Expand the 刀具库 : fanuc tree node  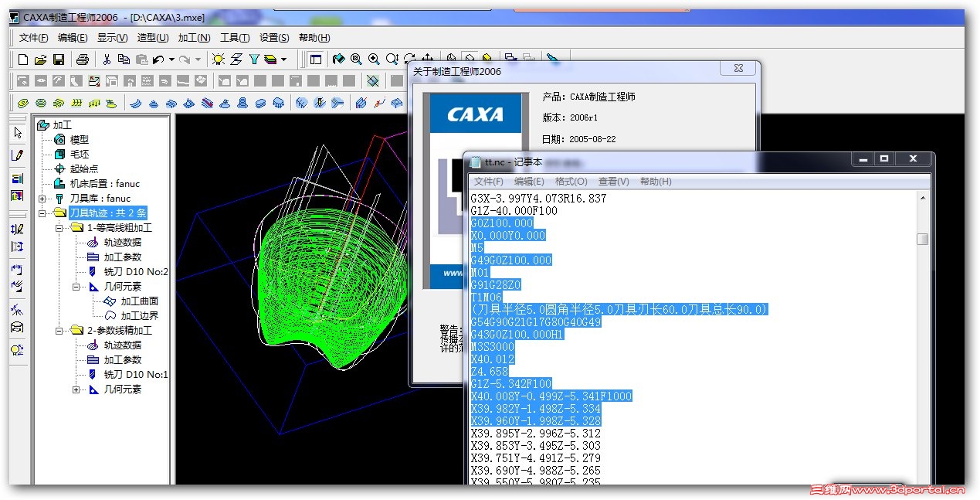tap(42, 199)
